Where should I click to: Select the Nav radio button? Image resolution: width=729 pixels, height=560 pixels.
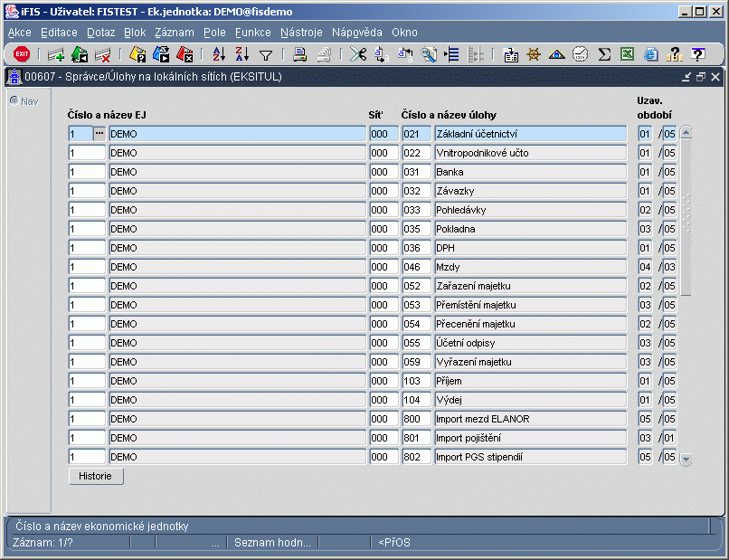pyautogui.click(x=14, y=100)
